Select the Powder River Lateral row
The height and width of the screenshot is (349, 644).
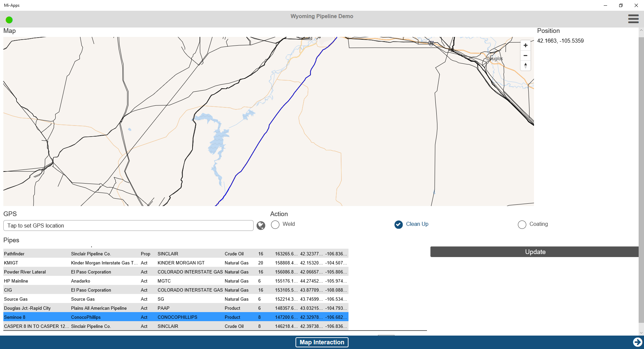click(x=176, y=272)
